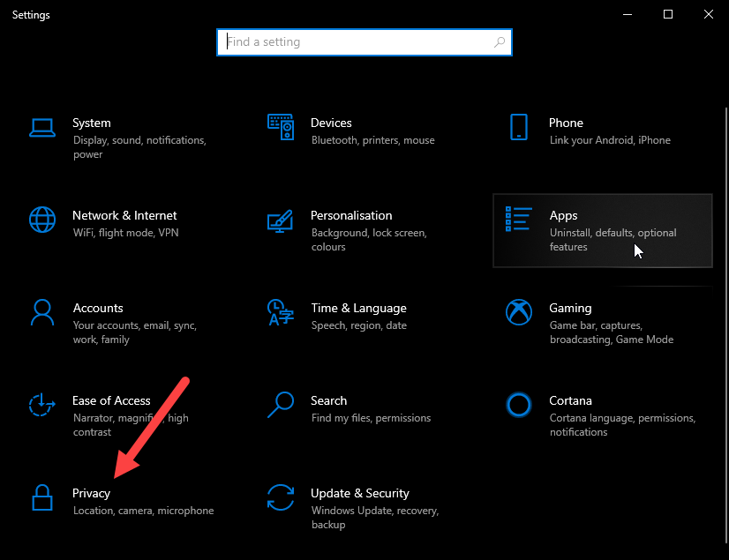Screen dimensions: 729x560
Task: Open the Cortana circle icon
Action: 519,404
